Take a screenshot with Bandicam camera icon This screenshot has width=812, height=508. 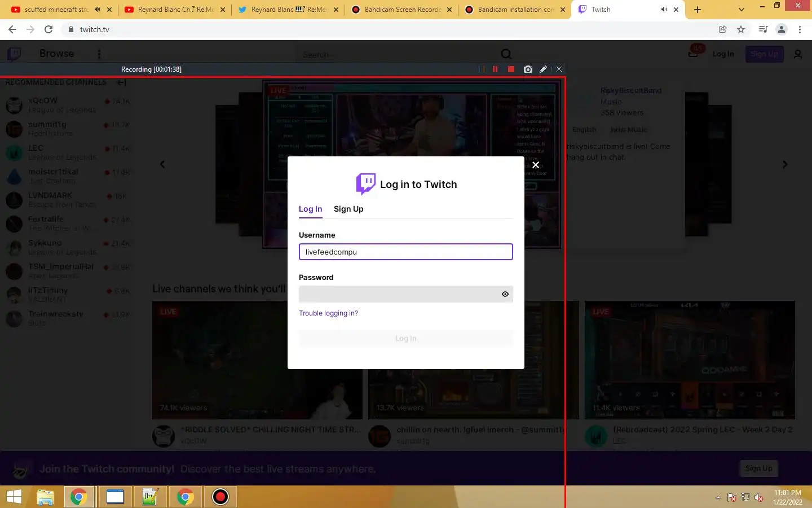click(x=528, y=69)
